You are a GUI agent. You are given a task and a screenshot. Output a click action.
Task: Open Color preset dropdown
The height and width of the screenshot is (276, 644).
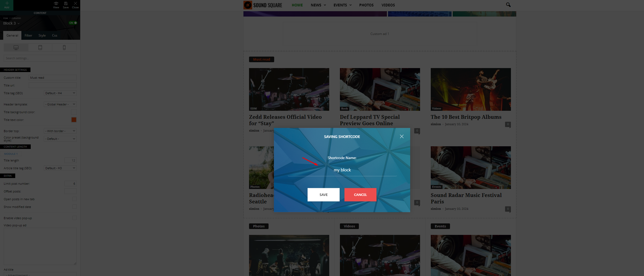(x=60, y=139)
